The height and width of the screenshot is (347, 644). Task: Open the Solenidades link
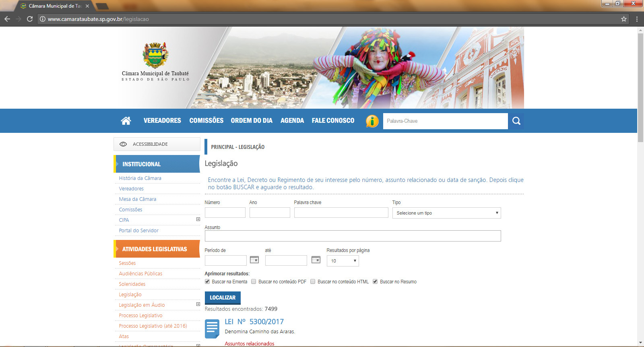point(132,284)
